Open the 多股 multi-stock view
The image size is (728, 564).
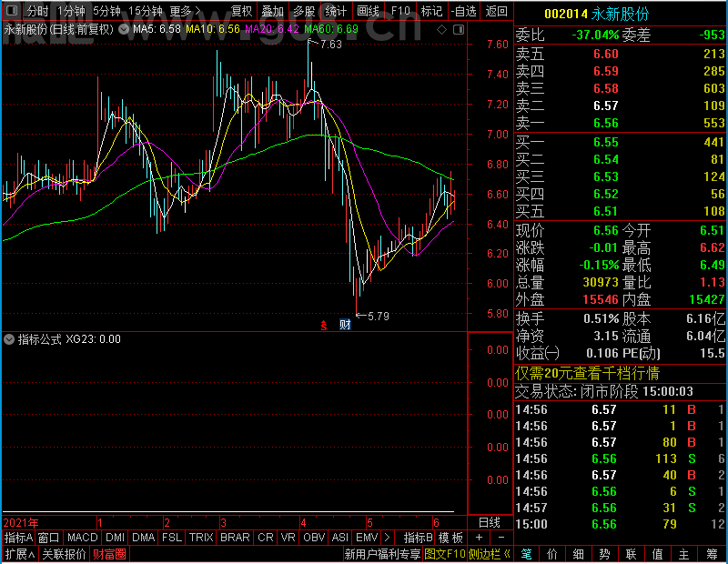[304, 11]
